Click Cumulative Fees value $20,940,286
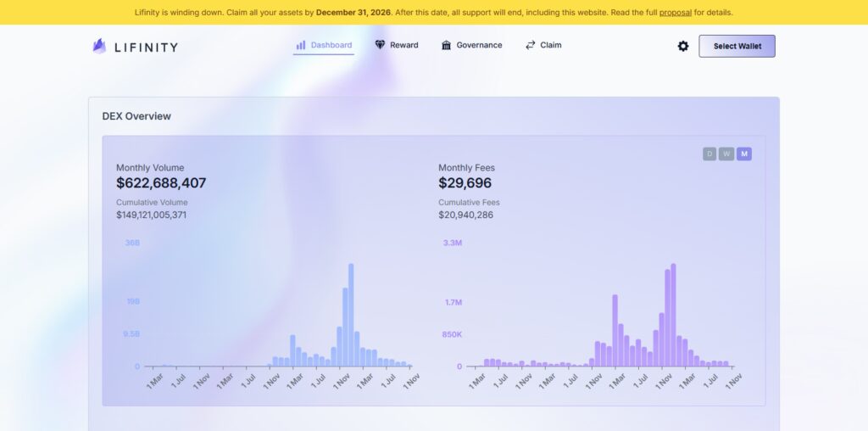Image resolution: width=868 pixels, height=431 pixels. click(x=465, y=215)
